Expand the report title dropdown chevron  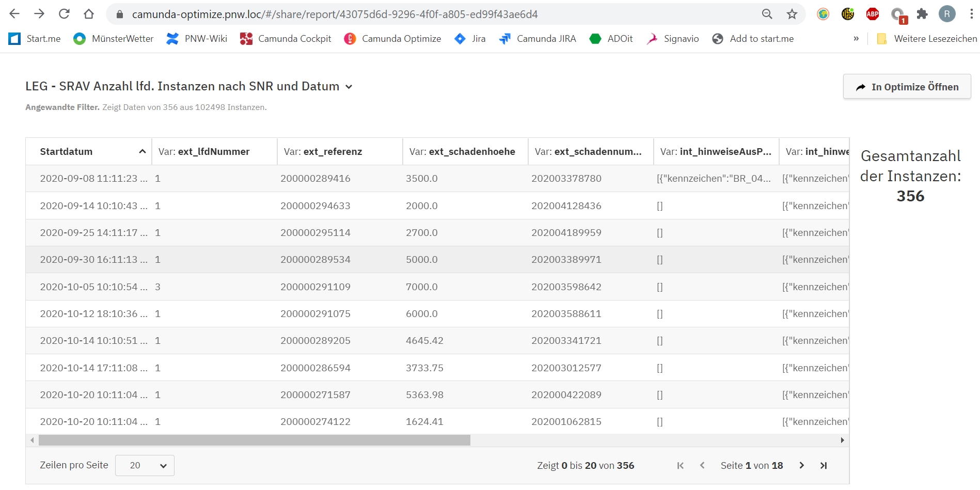click(x=349, y=87)
